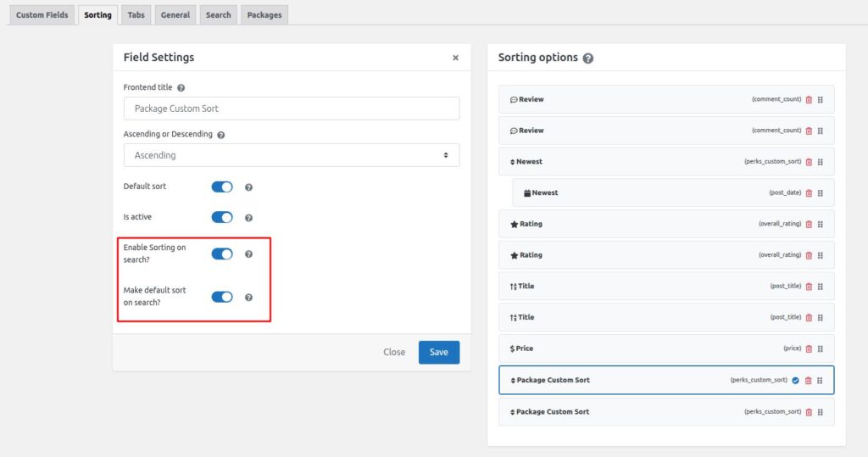The height and width of the screenshot is (457, 868).
Task: Click trash icon on nested Newest (post_date) row
Action: 809,193
